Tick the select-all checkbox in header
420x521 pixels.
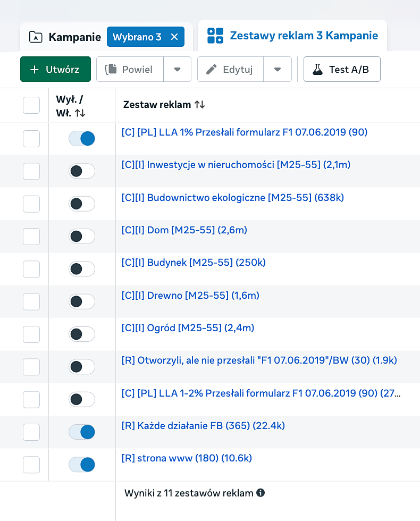(x=31, y=105)
